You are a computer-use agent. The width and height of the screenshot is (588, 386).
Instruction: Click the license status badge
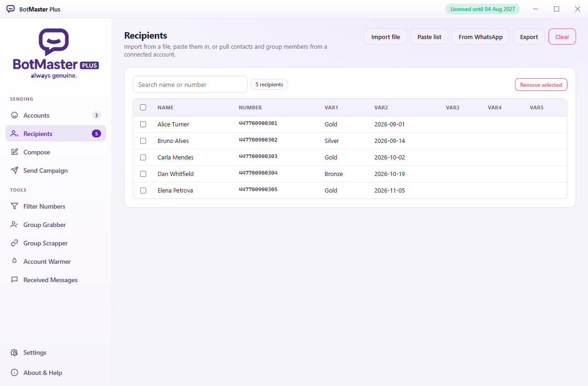coord(482,9)
